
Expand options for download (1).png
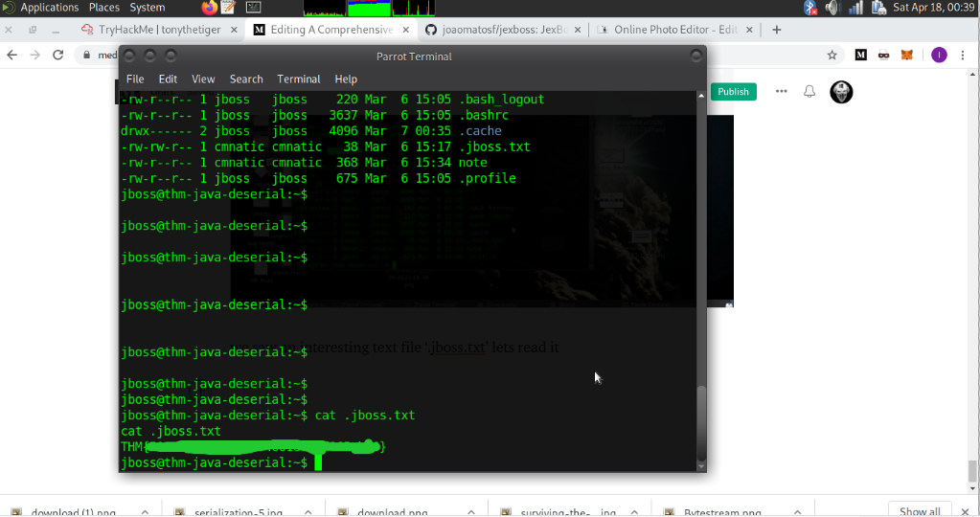tap(145, 512)
